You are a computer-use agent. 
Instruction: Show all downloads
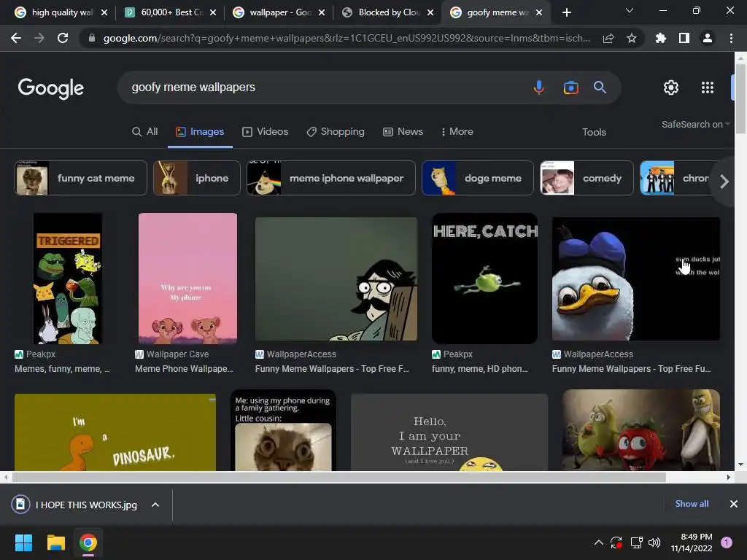click(x=692, y=504)
